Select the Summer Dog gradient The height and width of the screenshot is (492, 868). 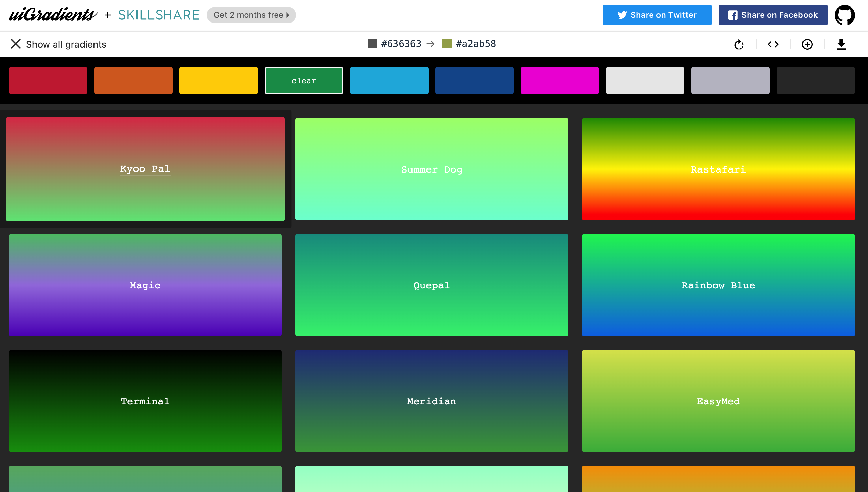click(x=432, y=169)
